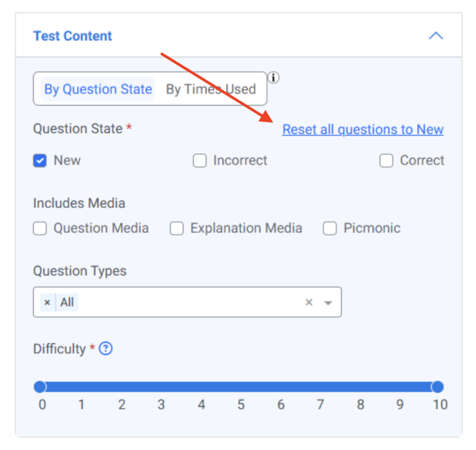
Task: Collapse Test Content panel with chevron
Action: pos(436,36)
